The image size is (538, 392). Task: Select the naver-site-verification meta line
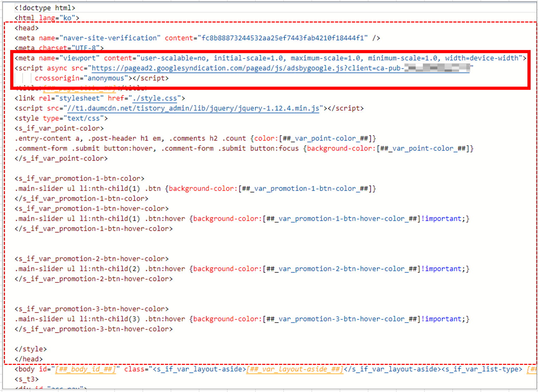pos(197,38)
